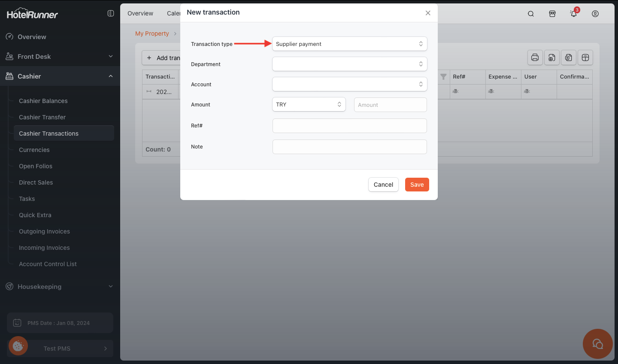Open the store marketplace icon
The width and height of the screenshot is (618, 364).
coord(552,14)
